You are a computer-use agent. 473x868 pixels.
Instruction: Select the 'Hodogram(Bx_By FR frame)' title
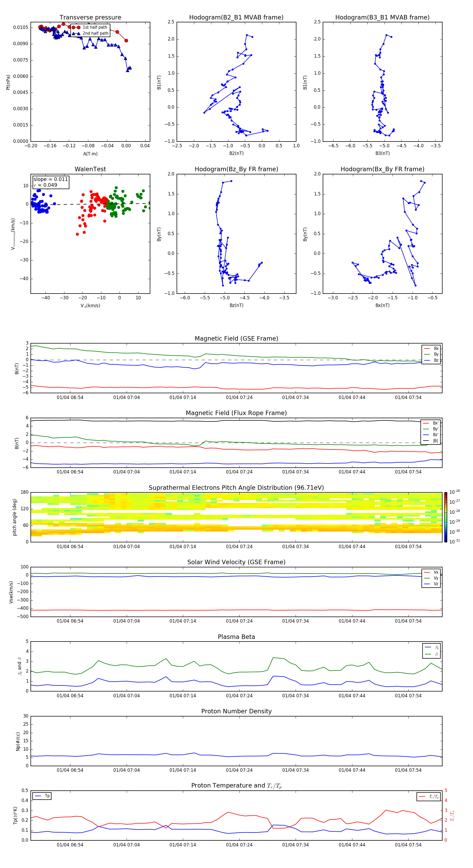pos(382,169)
